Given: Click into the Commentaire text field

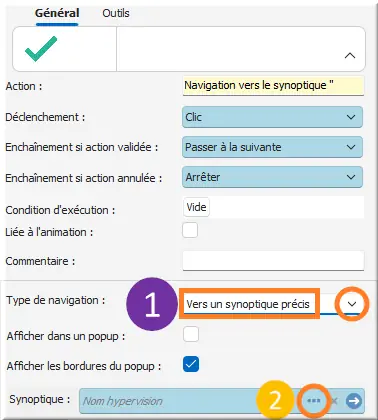Looking at the screenshot, I should [273, 261].
